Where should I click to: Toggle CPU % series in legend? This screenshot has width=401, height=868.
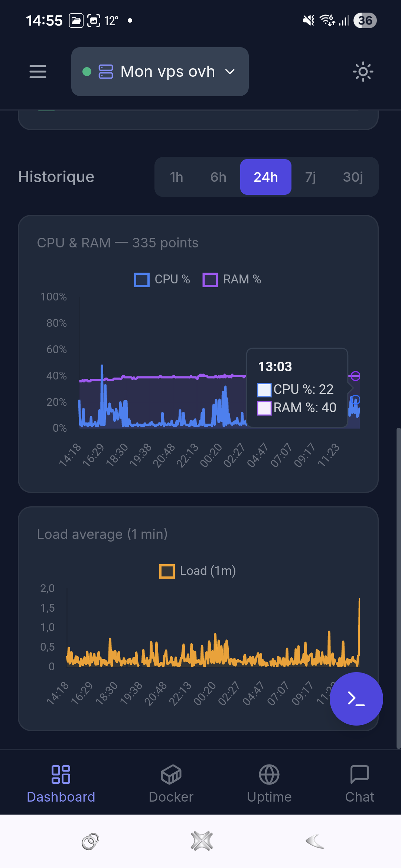click(x=162, y=279)
